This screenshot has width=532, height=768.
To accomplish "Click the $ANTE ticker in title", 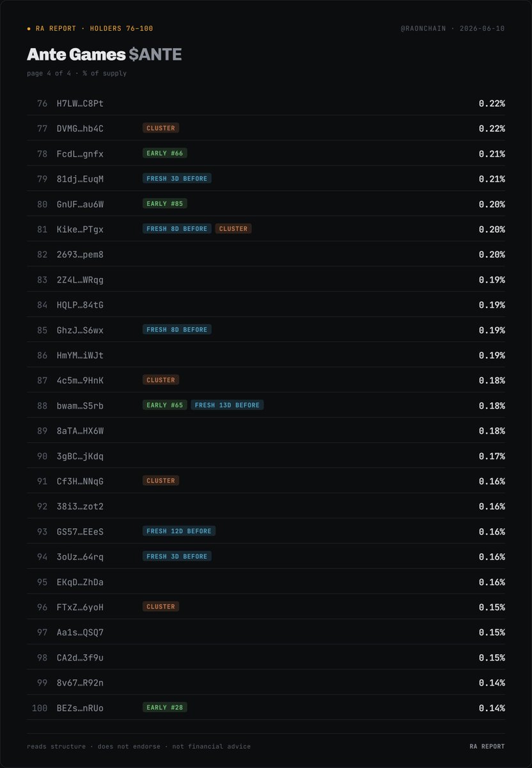I will pyautogui.click(x=155, y=55).
